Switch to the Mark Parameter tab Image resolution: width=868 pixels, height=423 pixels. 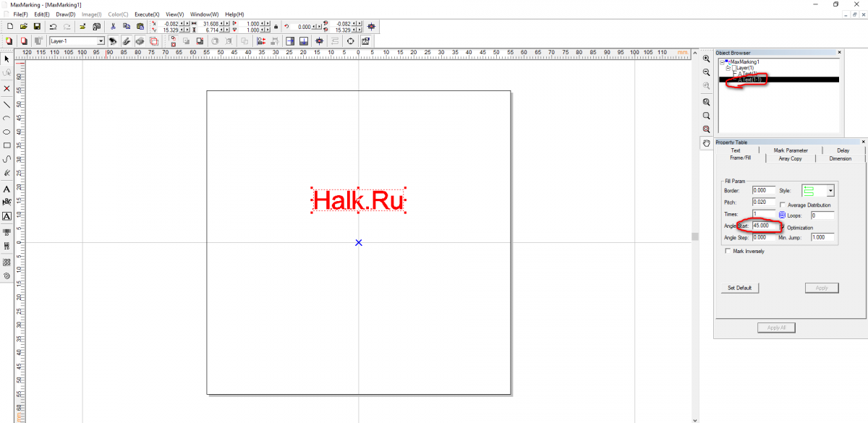(x=790, y=150)
